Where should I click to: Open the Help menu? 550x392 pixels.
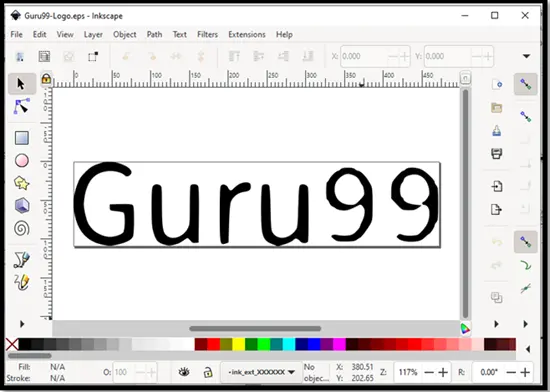tap(284, 34)
